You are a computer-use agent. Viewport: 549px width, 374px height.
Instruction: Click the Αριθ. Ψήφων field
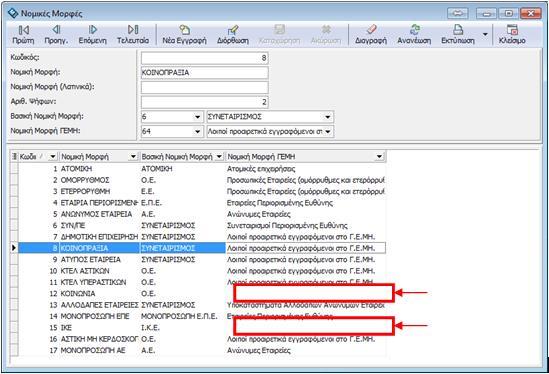point(204,102)
